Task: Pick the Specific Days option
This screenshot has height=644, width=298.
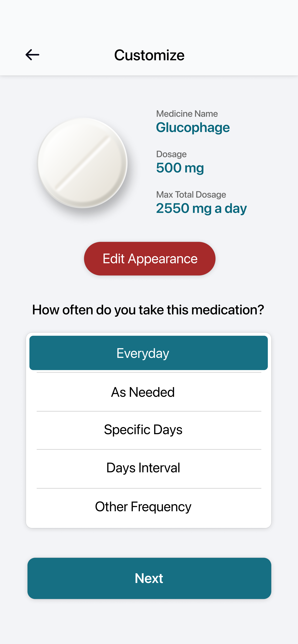Action: click(143, 430)
